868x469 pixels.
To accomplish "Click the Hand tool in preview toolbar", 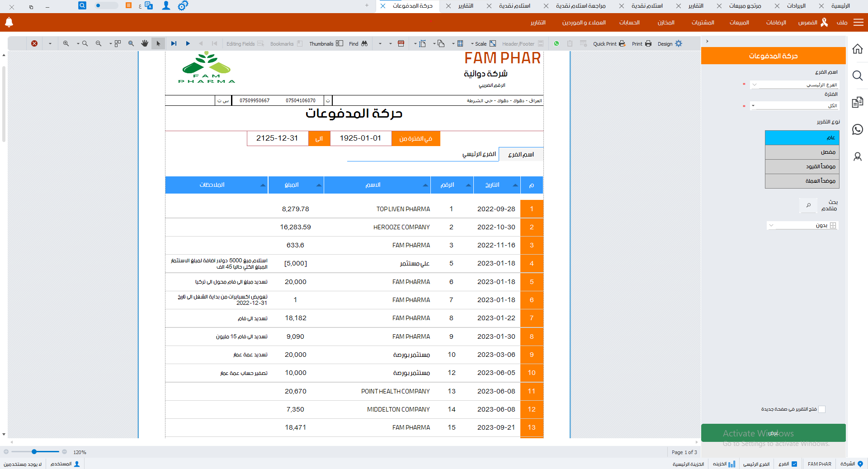I will click(x=145, y=43).
